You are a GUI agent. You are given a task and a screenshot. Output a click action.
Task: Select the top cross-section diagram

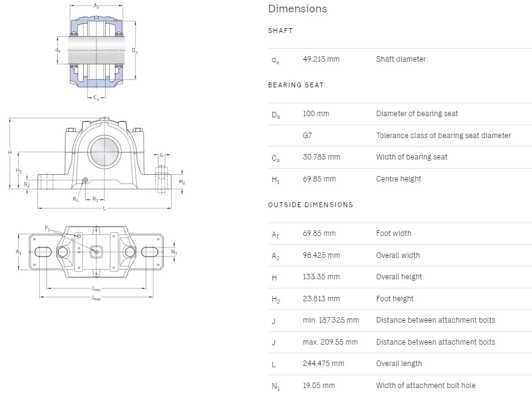[98, 49]
